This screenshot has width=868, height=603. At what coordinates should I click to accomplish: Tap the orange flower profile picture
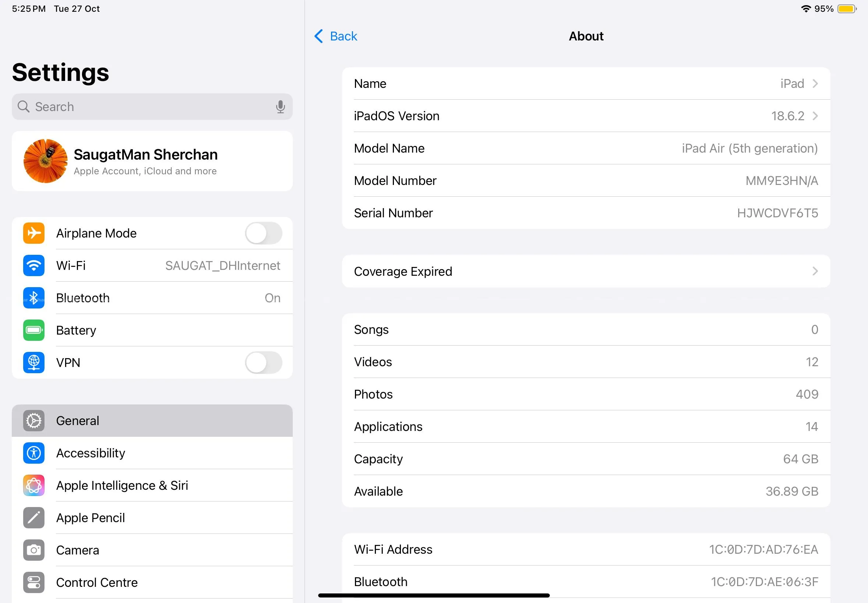pyautogui.click(x=45, y=161)
